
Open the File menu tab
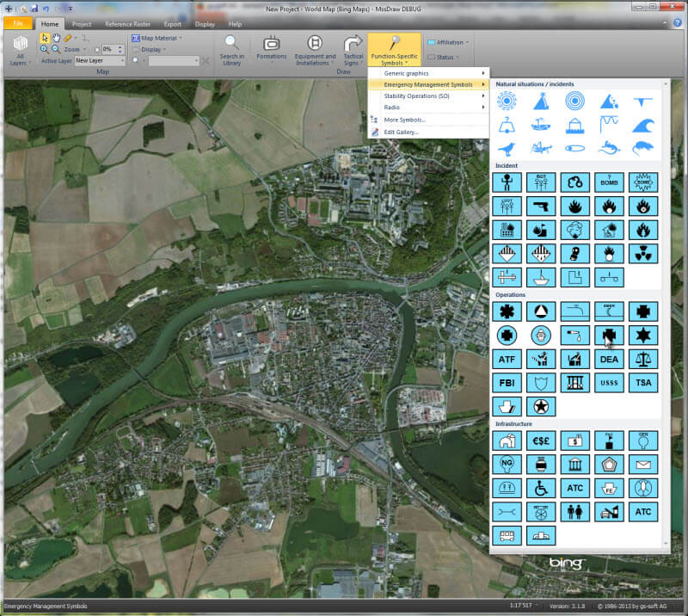point(18,23)
